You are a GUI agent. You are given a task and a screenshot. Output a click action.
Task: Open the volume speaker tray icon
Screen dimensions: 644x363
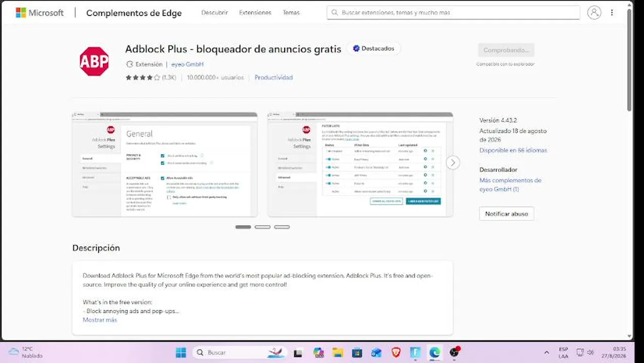(590, 352)
